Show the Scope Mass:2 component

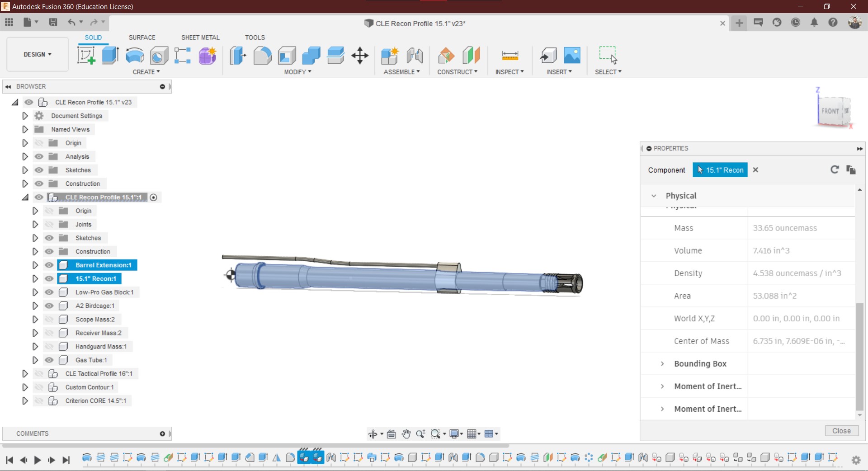(49, 319)
